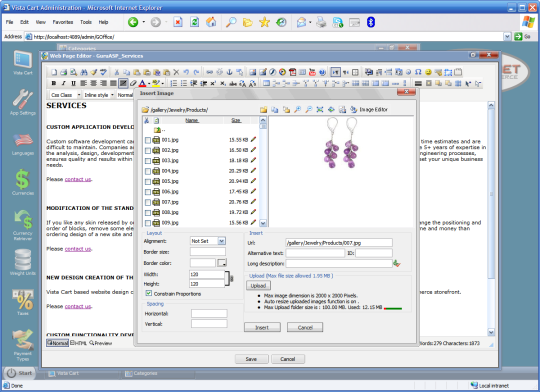Open the IE address bar dropdown
Viewport: 540px width, 392px height.
click(x=507, y=37)
